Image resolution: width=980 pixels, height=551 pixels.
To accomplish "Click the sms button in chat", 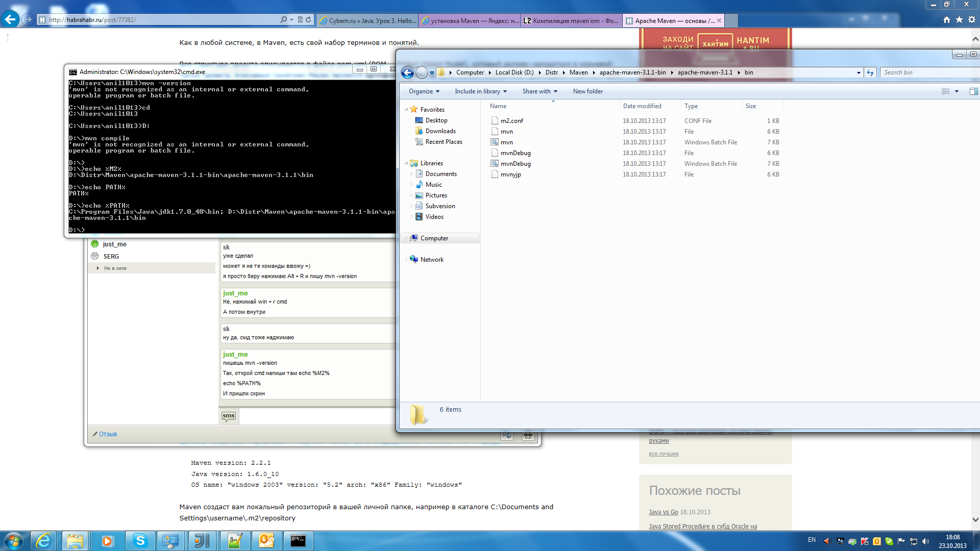I will (x=229, y=416).
